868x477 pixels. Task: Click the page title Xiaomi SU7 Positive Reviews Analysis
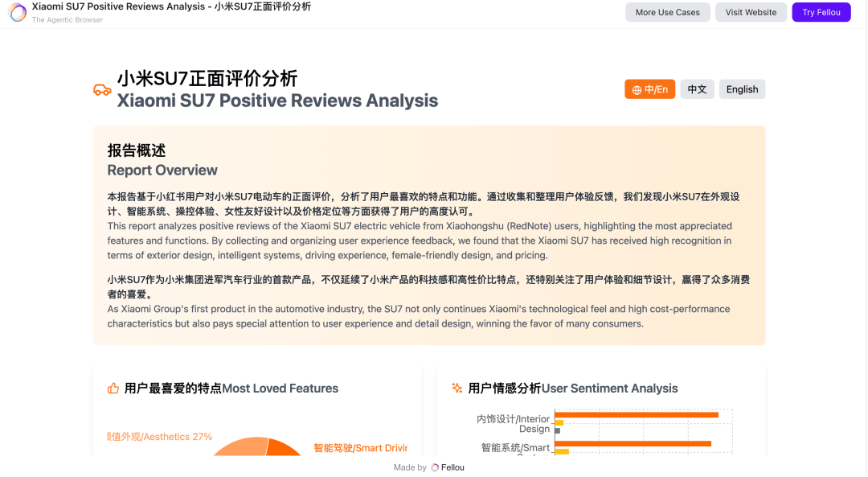point(171,6)
